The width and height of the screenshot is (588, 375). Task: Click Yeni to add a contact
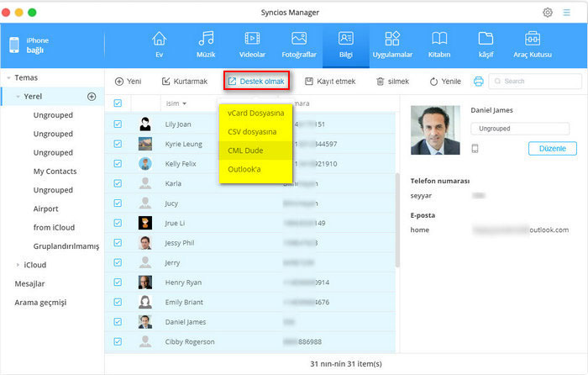(x=129, y=82)
